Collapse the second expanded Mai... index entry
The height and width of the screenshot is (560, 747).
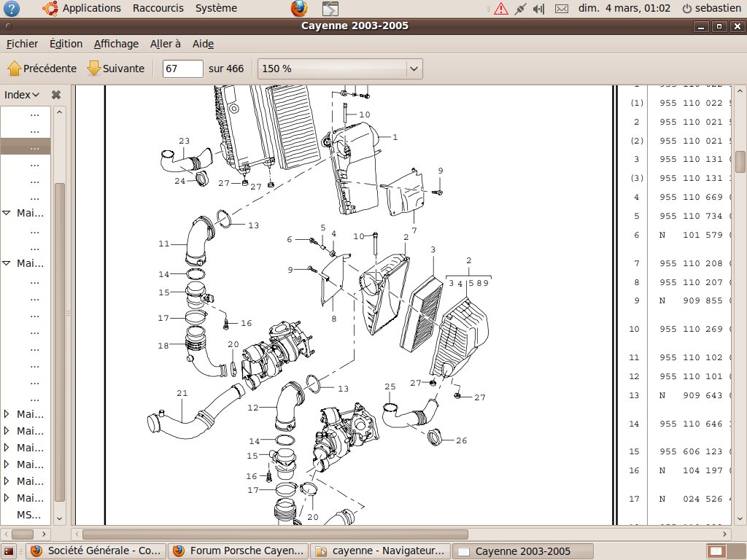(7, 262)
